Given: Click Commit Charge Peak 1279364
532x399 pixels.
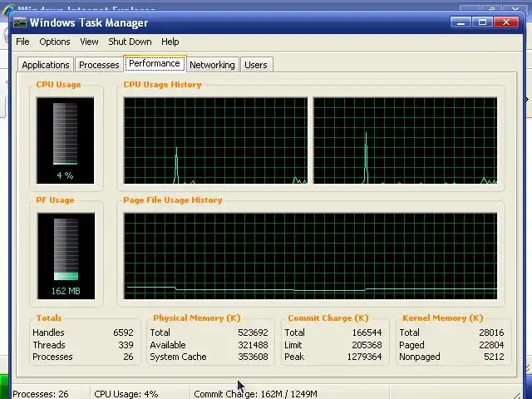Looking at the screenshot, I should coord(364,357).
